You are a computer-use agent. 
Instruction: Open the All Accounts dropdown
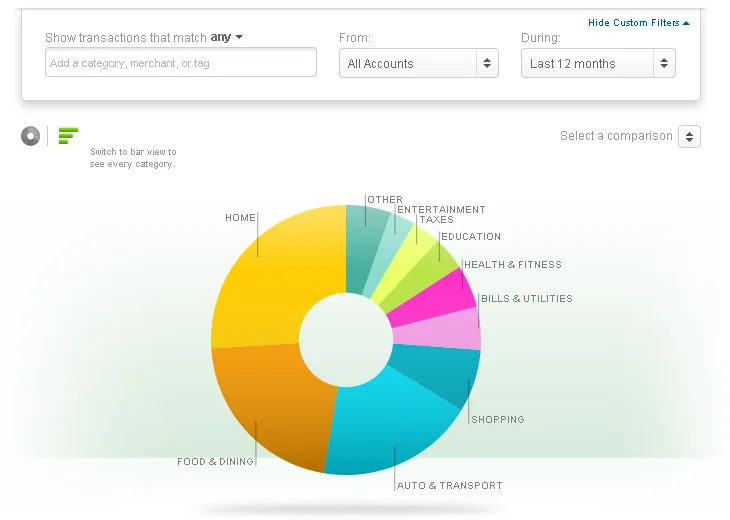tap(419, 63)
